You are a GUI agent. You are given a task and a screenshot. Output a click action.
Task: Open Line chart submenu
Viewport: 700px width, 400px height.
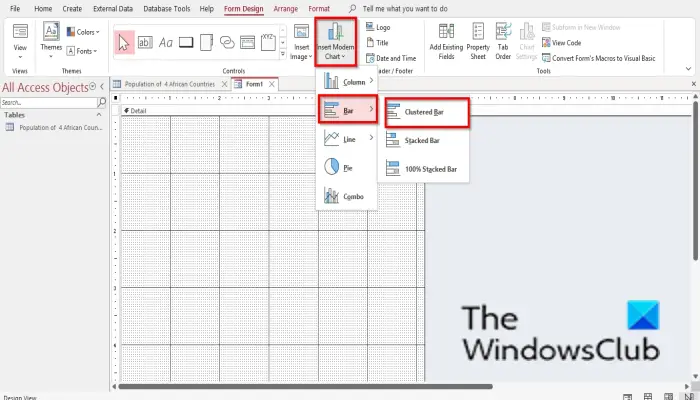[346, 139]
